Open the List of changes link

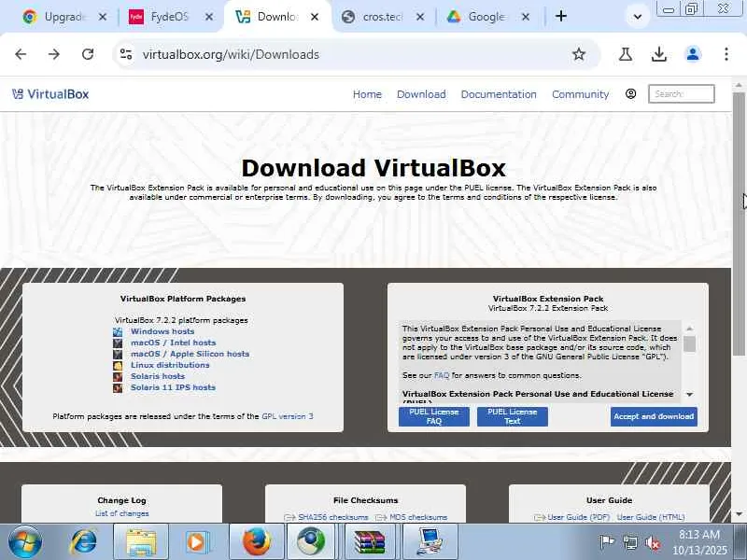coord(122,513)
